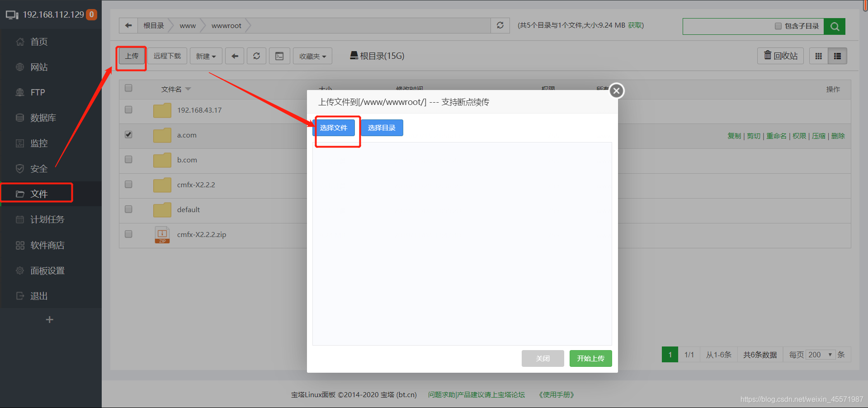Open 计划任务 scheduled tasks

47,219
